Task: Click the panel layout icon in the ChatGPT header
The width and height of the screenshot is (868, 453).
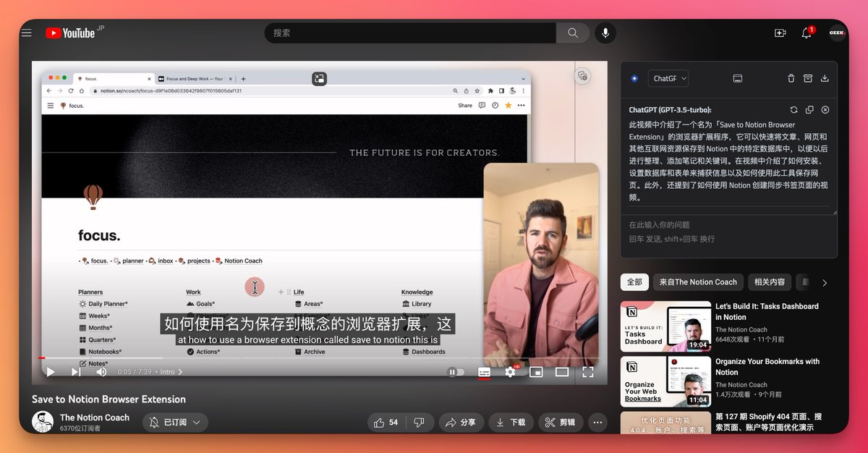Action: point(738,78)
